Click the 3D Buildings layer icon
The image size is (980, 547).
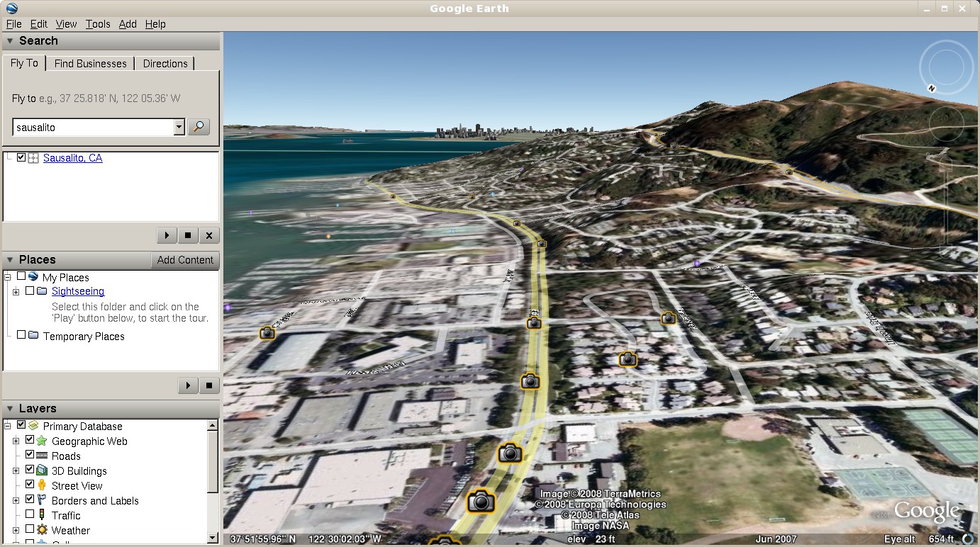coord(42,470)
